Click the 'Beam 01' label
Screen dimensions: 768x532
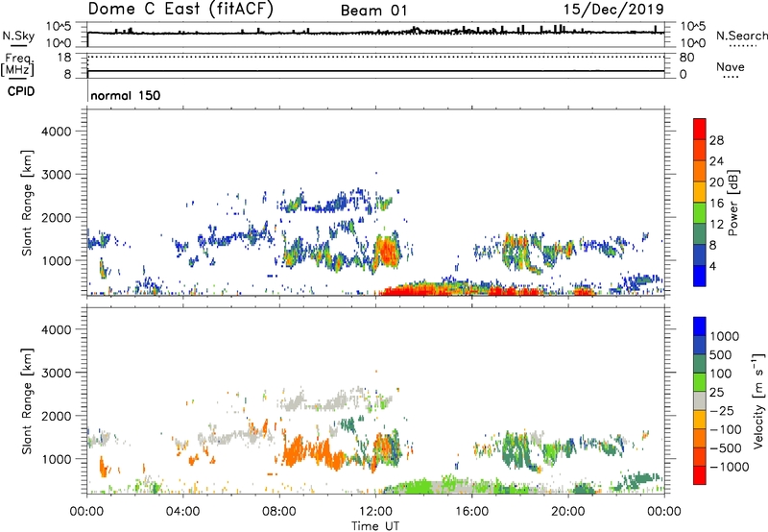373,11
